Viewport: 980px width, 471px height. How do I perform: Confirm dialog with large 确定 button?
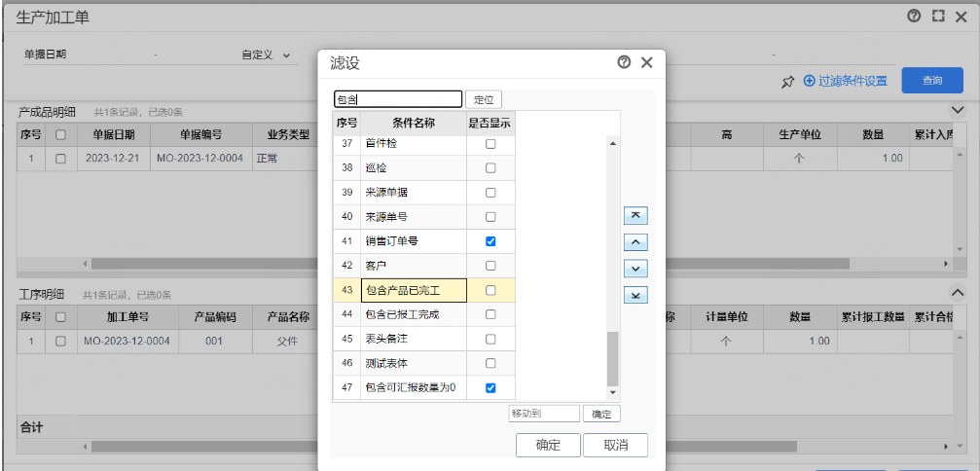[x=548, y=446]
